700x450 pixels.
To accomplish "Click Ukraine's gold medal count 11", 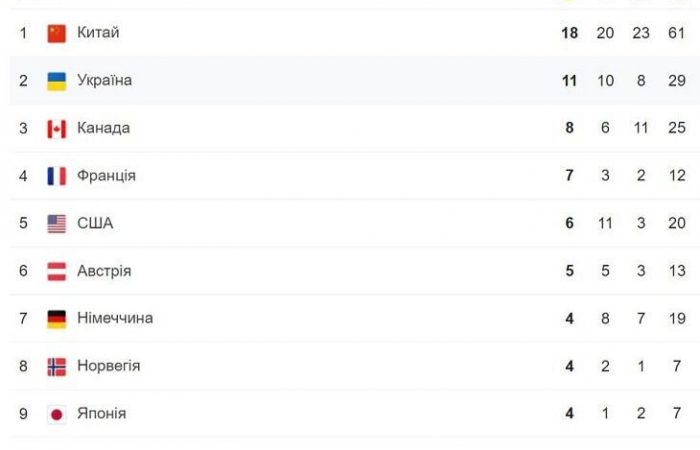I will 570,81.
